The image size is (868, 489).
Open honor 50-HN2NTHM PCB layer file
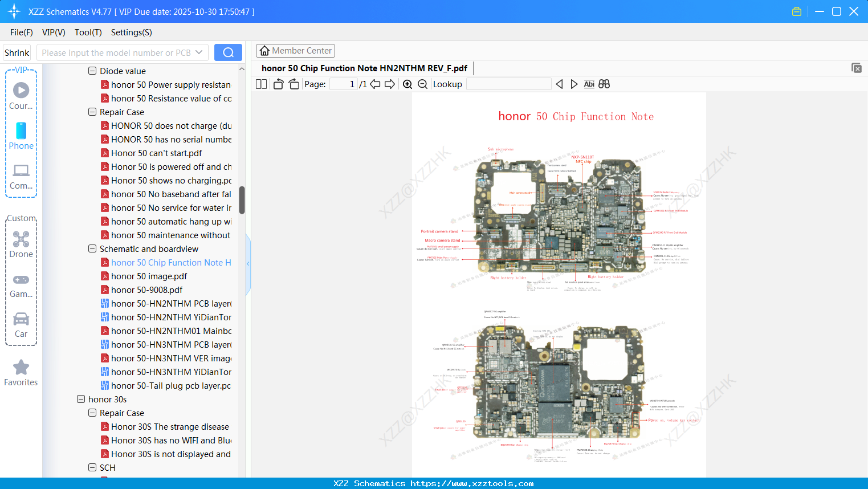click(x=166, y=304)
